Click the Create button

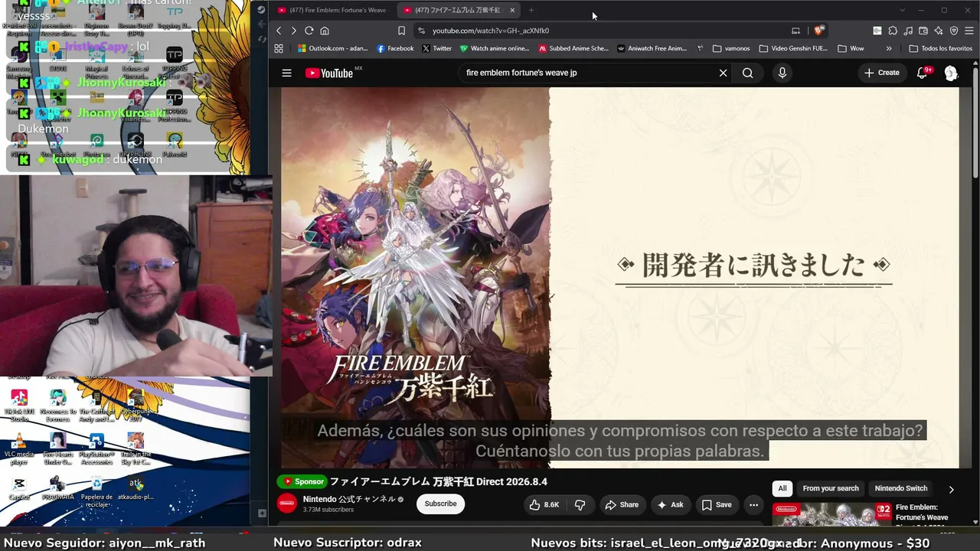coord(881,73)
